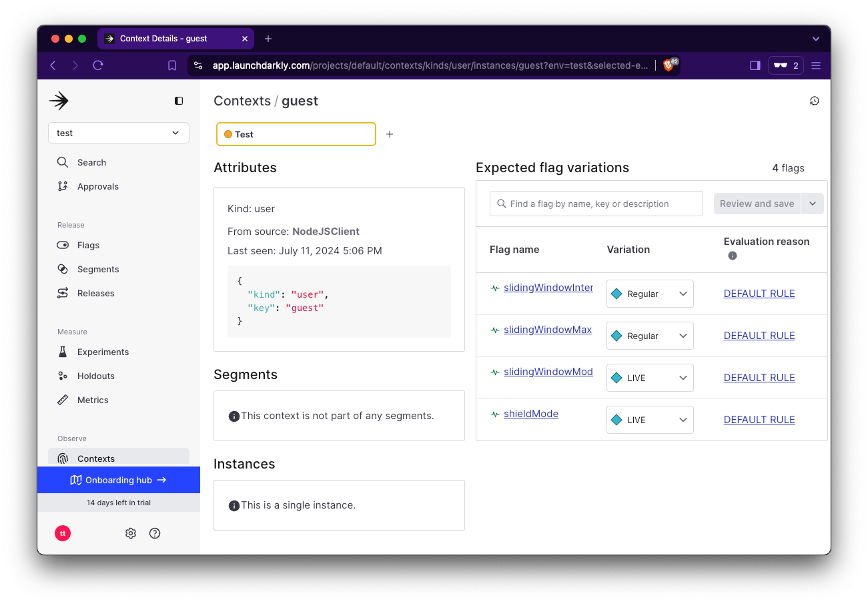Select Holdouts in the sidebar
868x604 pixels.
coord(95,376)
